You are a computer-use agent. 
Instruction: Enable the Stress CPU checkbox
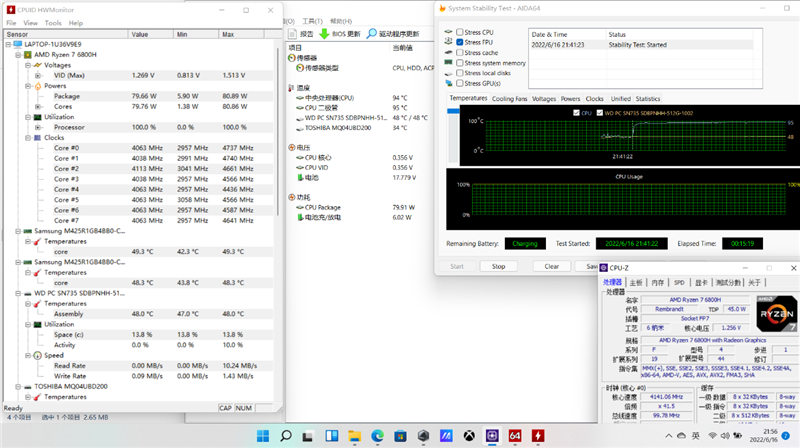460,32
